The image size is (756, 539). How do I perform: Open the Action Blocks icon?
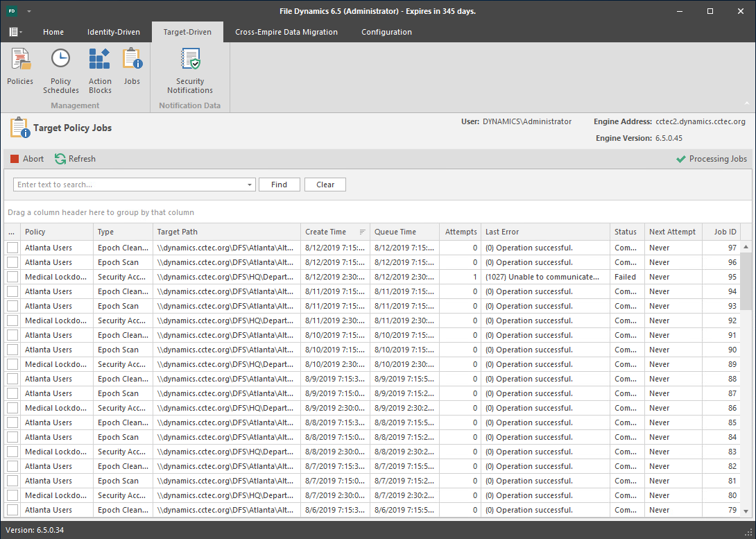pos(100,60)
